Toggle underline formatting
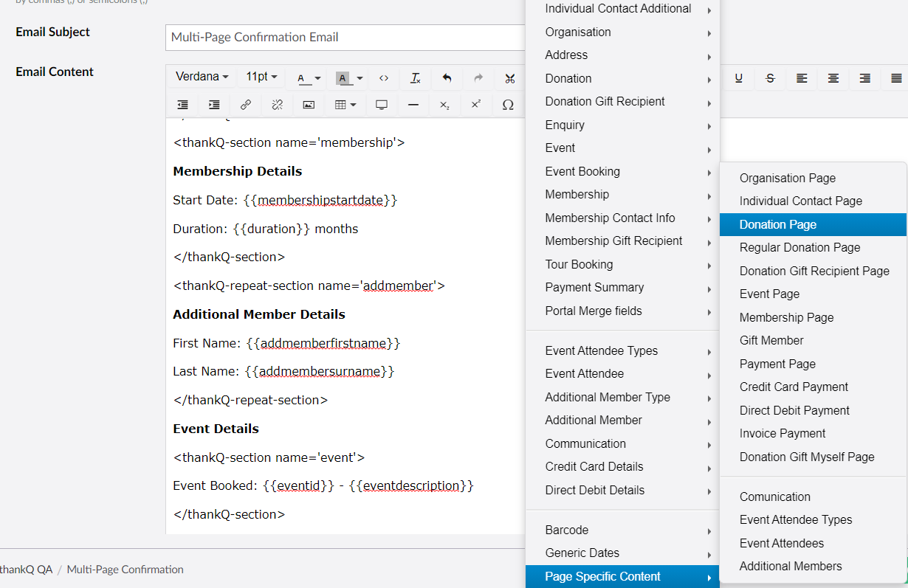This screenshot has height=588, width=908. click(739, 77)
